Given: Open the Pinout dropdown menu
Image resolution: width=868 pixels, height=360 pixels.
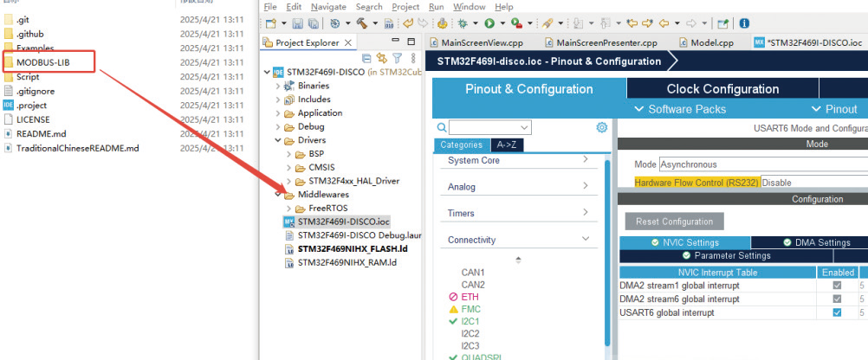Looking at the screenshot, I should (x=834, y=109).
